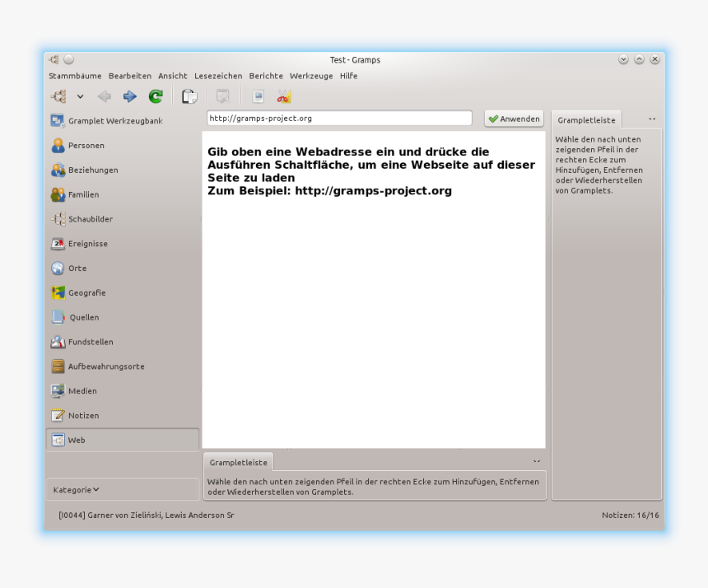Click the round pin button in title bar
Image resolution: width=708 pixels, height=588 pixels.
[68, 59]
